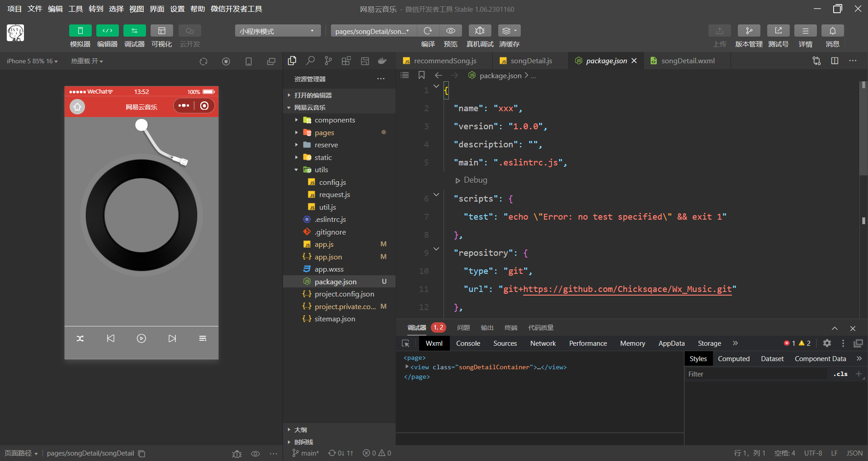Open the 小程序模式 mode dropdown

(x=278, y=31)
